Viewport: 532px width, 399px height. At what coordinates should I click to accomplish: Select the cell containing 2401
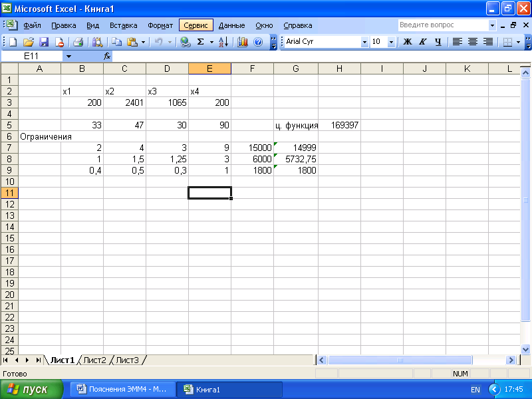pos(124,102)
